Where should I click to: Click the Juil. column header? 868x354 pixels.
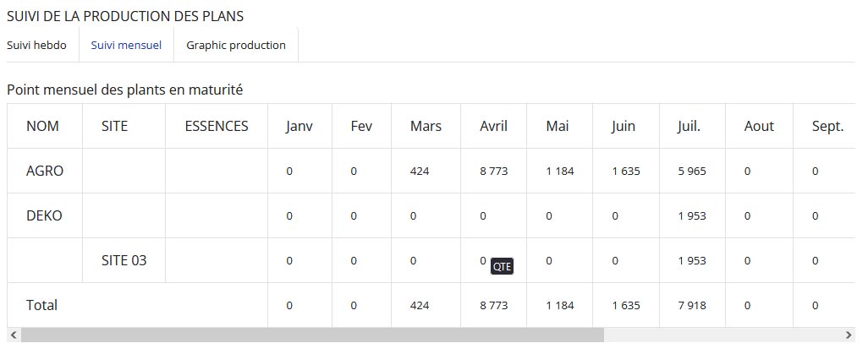coord(689,126)
